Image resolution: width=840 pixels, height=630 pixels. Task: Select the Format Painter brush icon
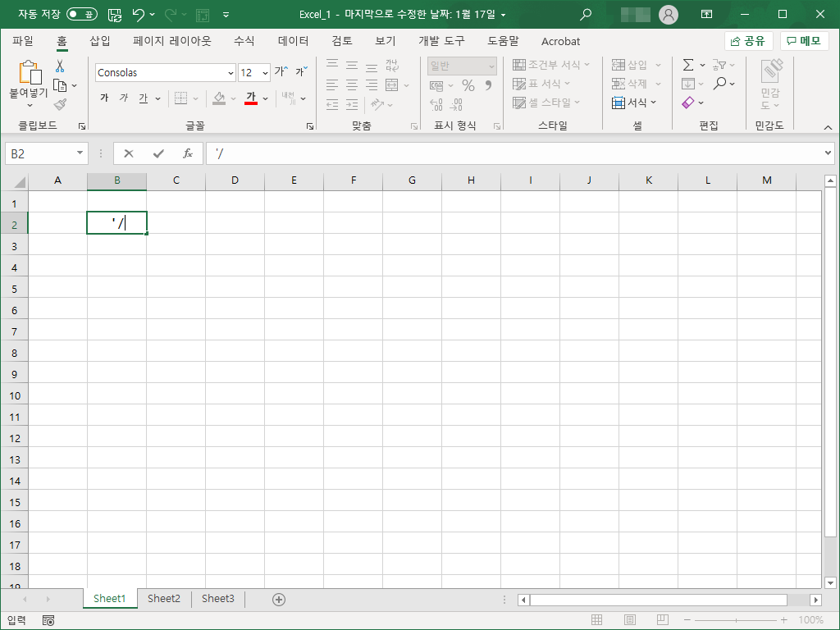pos(60,104)
